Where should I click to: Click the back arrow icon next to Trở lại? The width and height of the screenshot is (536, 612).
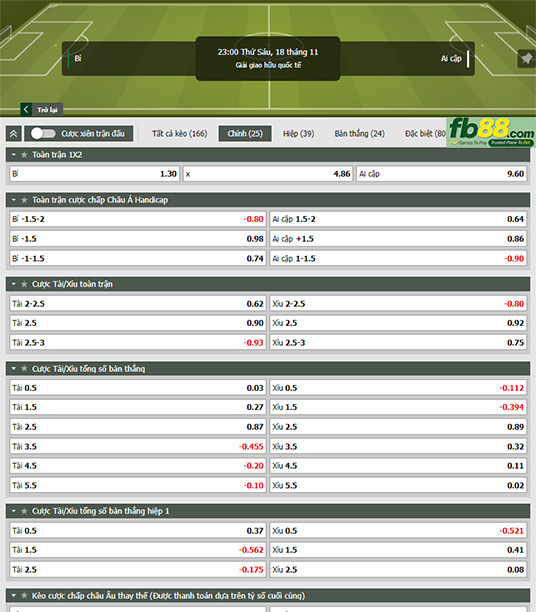[26, 109]
